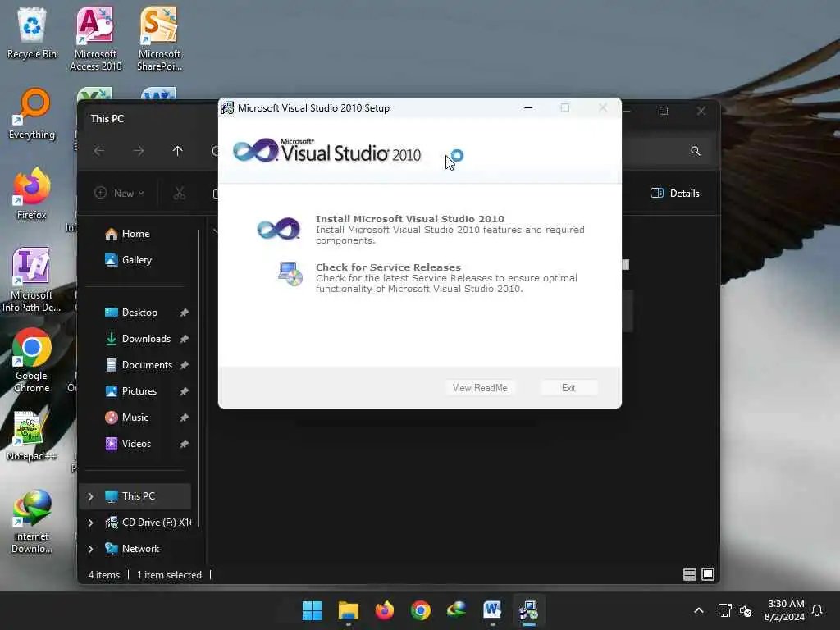Image resolution: width=840 pixels, height=630 pixels.
Task: Unpin Pictures using its pin icon
Action: coord(184,391)
